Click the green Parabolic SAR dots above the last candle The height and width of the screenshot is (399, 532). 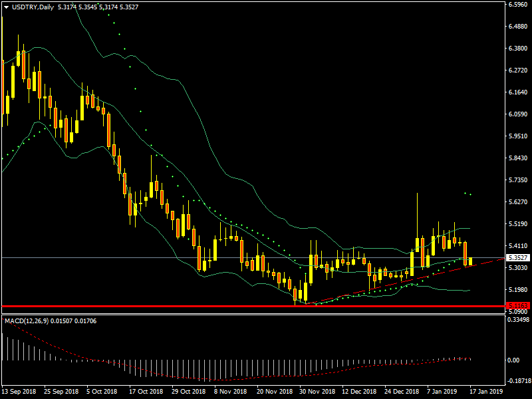467,194
